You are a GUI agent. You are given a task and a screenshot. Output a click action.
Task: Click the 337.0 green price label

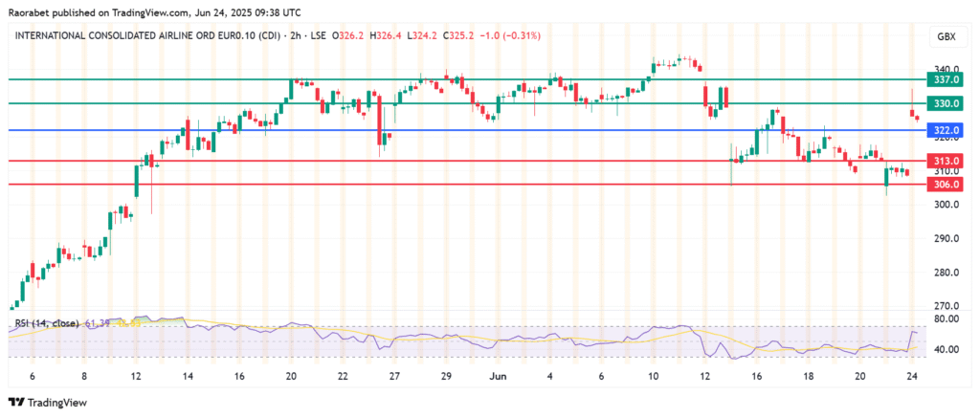(x=946, y=79)
